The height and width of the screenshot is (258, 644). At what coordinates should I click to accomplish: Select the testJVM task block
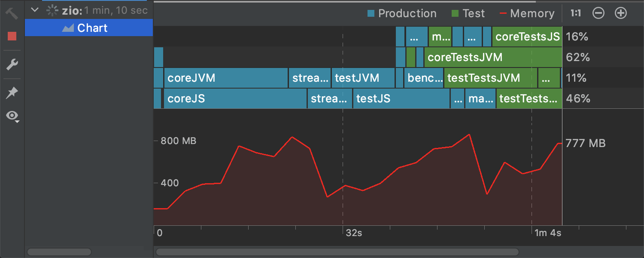[363, 78]
